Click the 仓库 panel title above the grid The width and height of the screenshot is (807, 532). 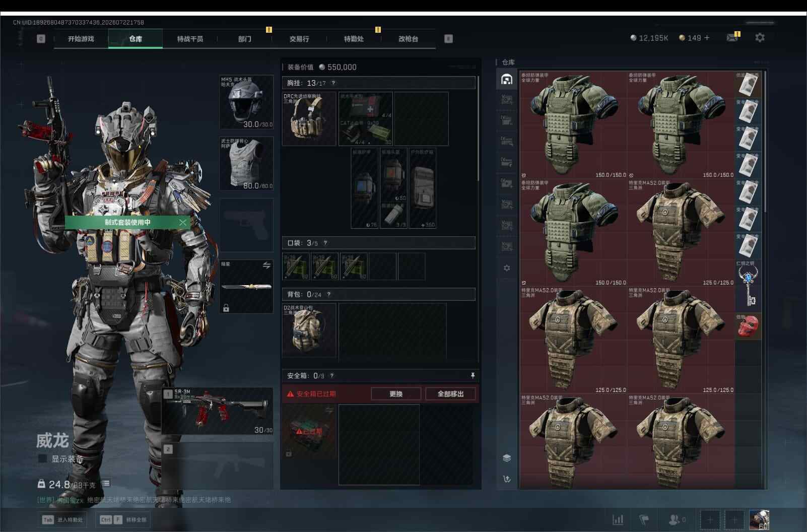coord(508,62)
